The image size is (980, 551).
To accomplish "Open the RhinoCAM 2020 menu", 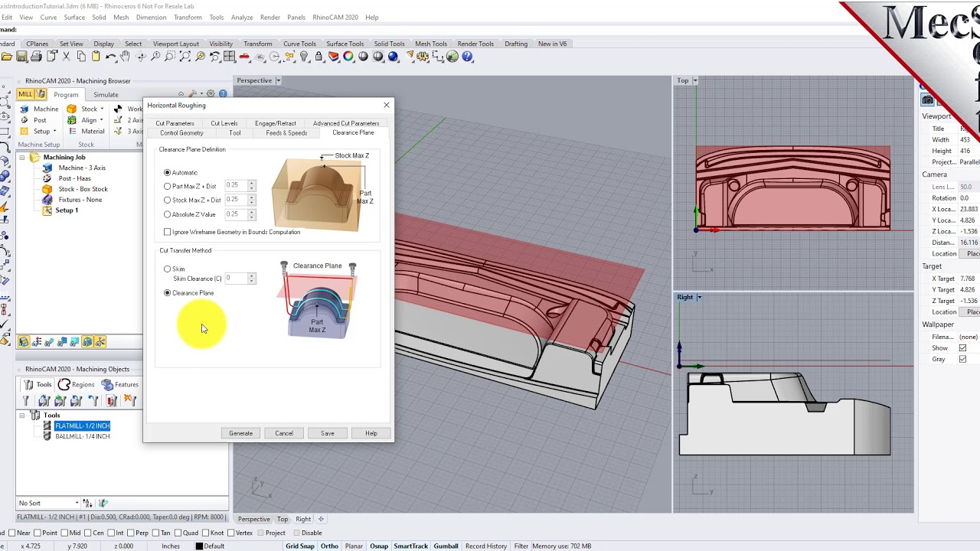I will [x=335, y=17].
